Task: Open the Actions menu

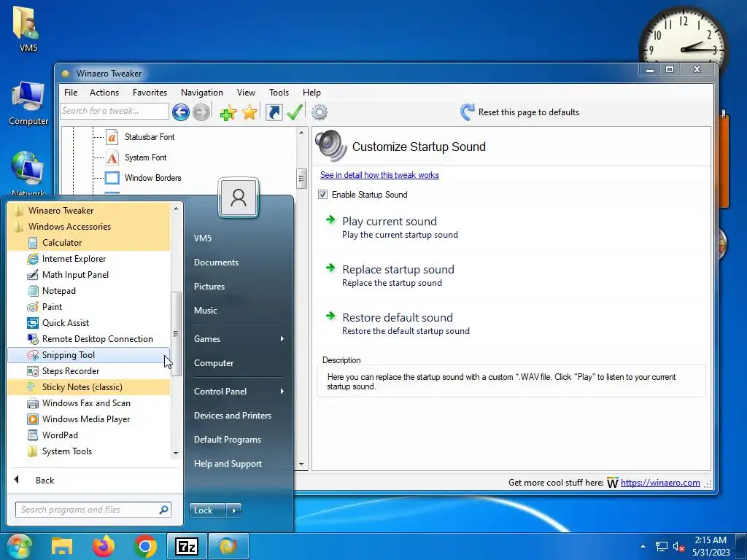Action: pyautogui.click(x=104, y=93)
